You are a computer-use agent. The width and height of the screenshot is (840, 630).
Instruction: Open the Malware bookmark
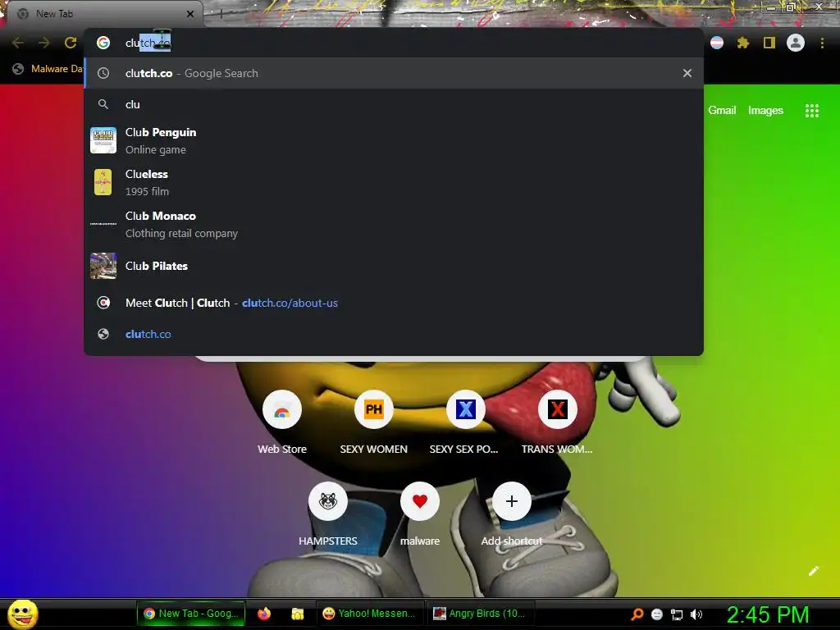pyautogui.click(x=48, y=69)
